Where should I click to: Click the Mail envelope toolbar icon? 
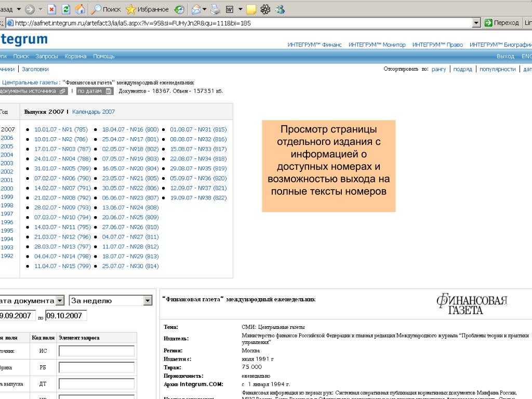pos(196,9)
